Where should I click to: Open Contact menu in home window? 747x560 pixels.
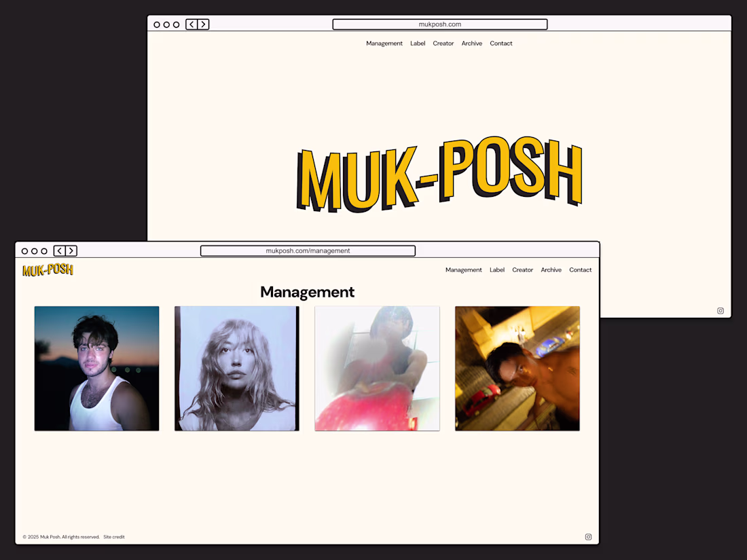click(x=501, y=43)
